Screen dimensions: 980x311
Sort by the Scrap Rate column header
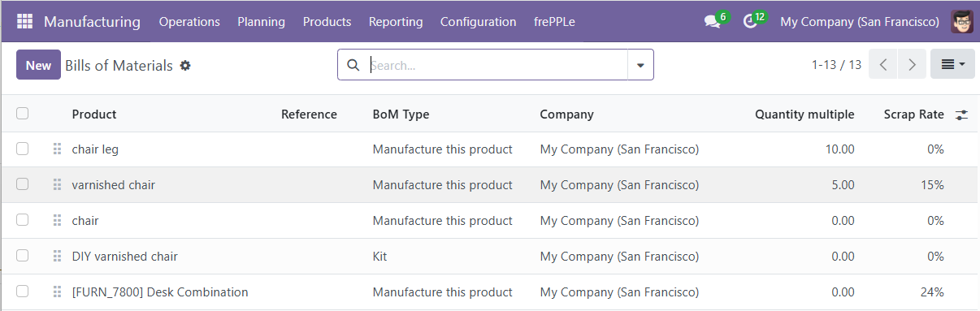pyautogui.click(x=913, y=114)
